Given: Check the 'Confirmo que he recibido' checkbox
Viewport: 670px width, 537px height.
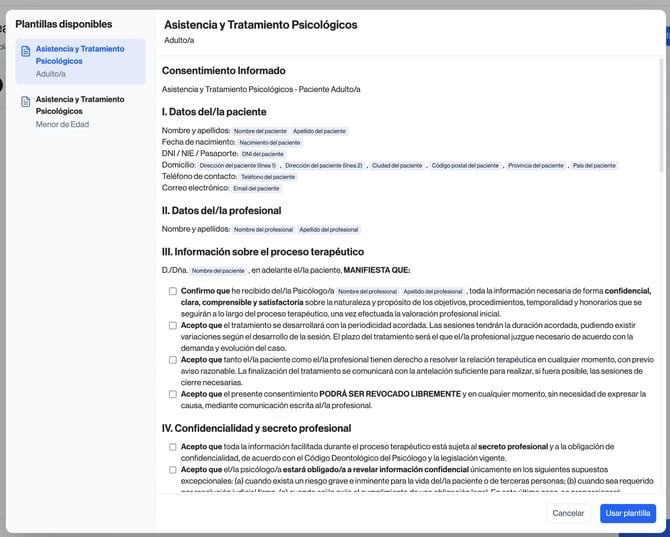Looking at the screenshot, I should 173,291.
